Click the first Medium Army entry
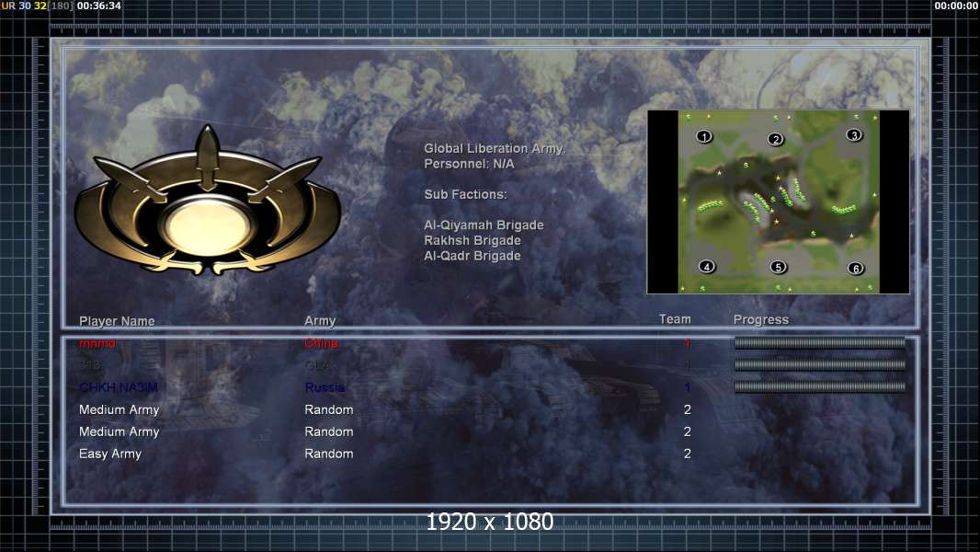The width and height of the screenshot is (980, 552). 119,410
